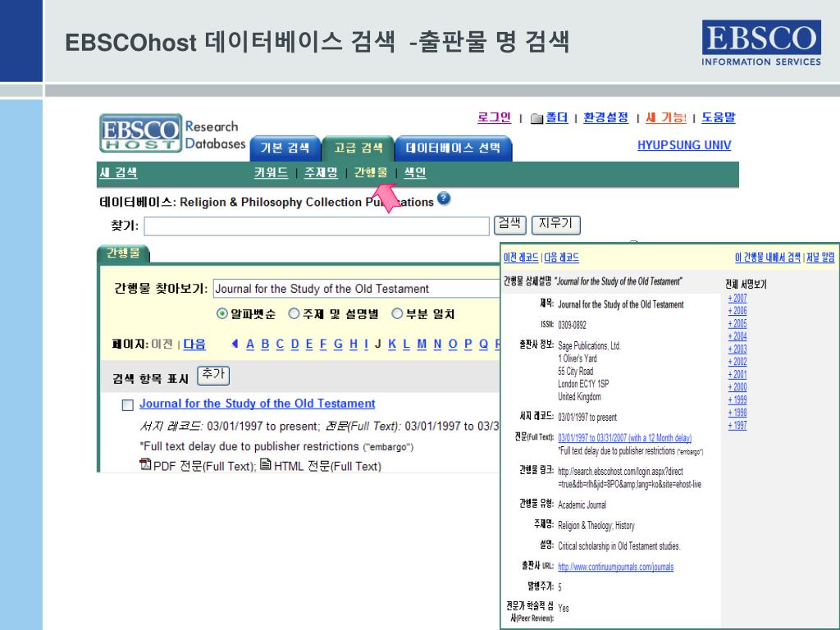Click ISSN value 0309-0892
This screenshot has height=630, width=840.
[x=572, y=325]
